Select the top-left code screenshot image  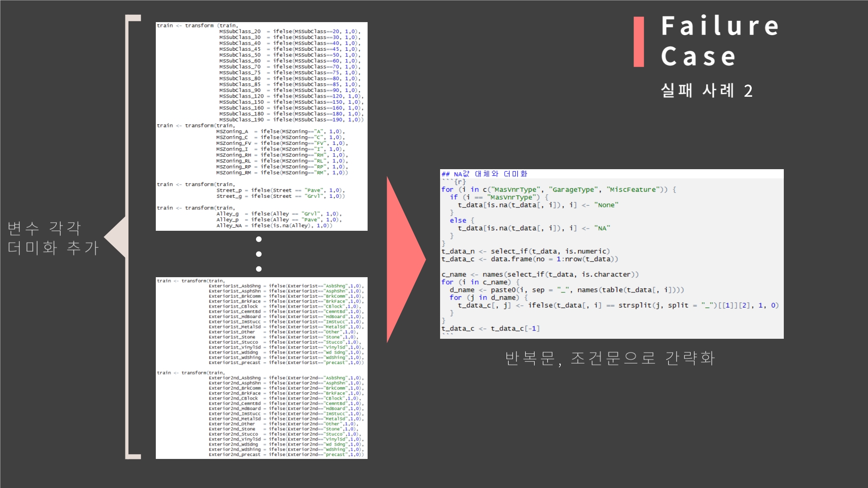coord(261,126)
